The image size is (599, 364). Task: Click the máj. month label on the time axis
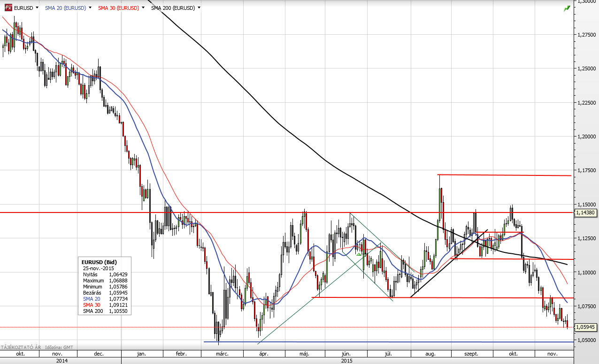tap(304, 354)
